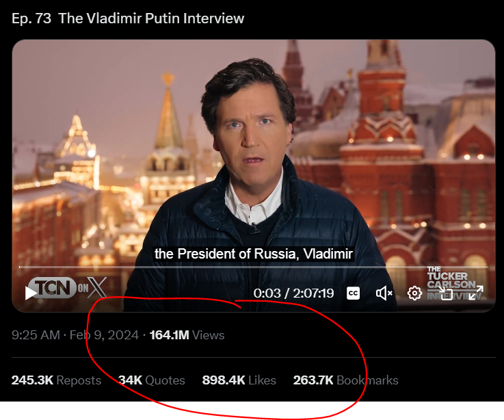Screen dimensions: 504x420
Task: Click the "the President of Russia, Vladimir" caption
Action: click(254, 254)
